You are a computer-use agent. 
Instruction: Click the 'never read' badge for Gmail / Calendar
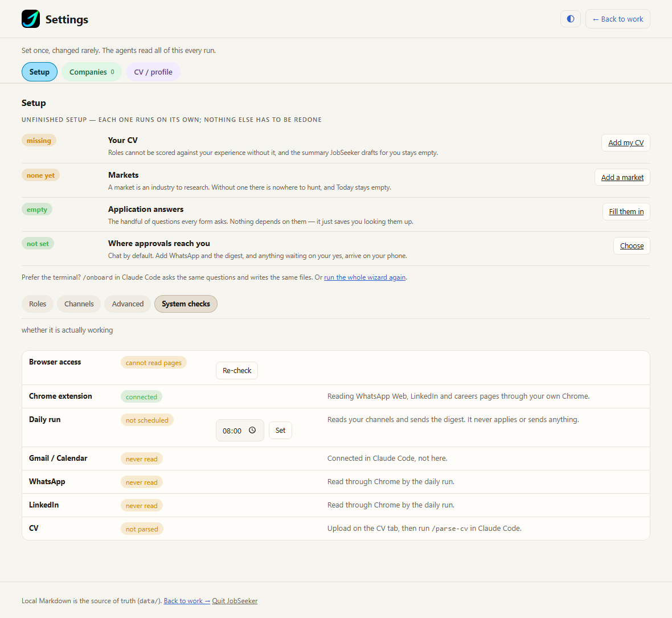tap(141, 459)
